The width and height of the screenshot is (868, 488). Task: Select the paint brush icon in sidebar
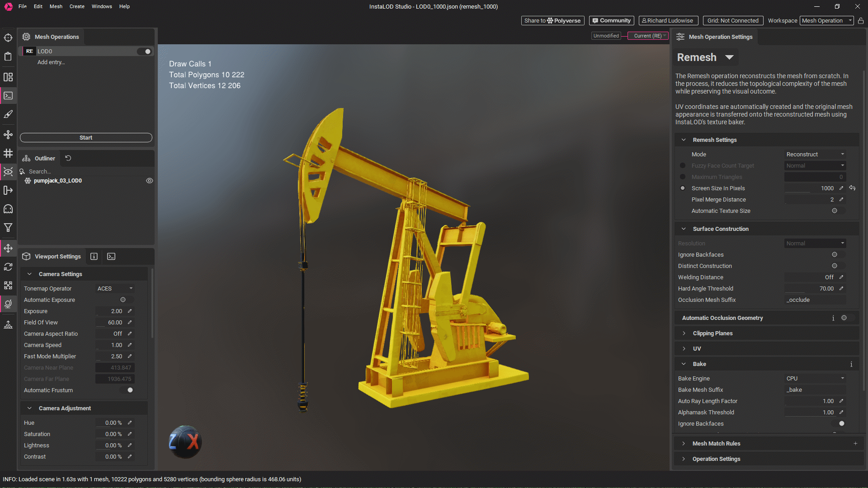(8, 114)
